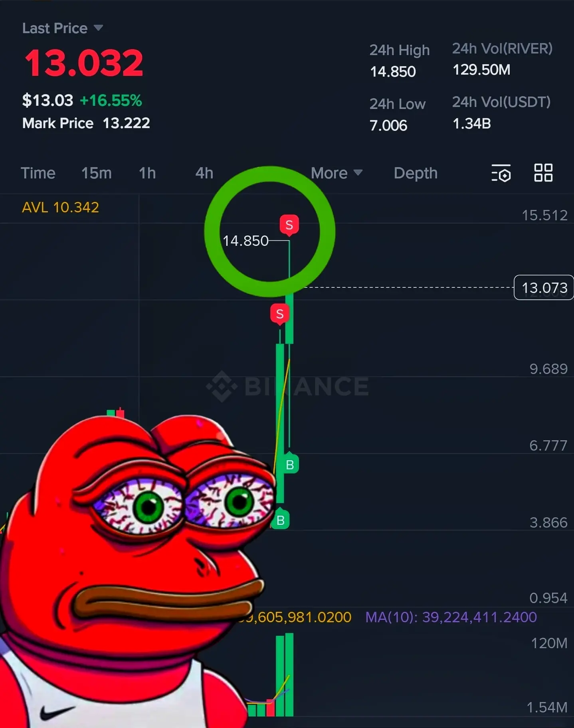
Task: Select the Time chart tab
Action: click(38, 173)
